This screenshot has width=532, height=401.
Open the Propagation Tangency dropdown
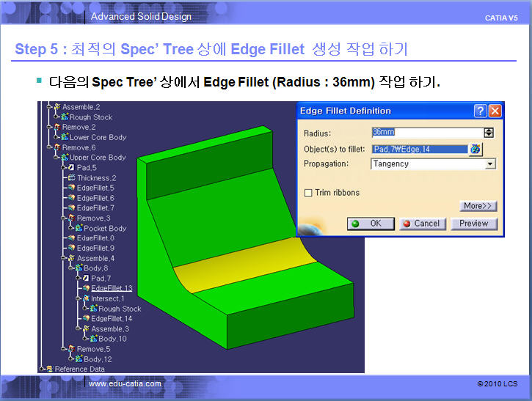tap(489, 164)
